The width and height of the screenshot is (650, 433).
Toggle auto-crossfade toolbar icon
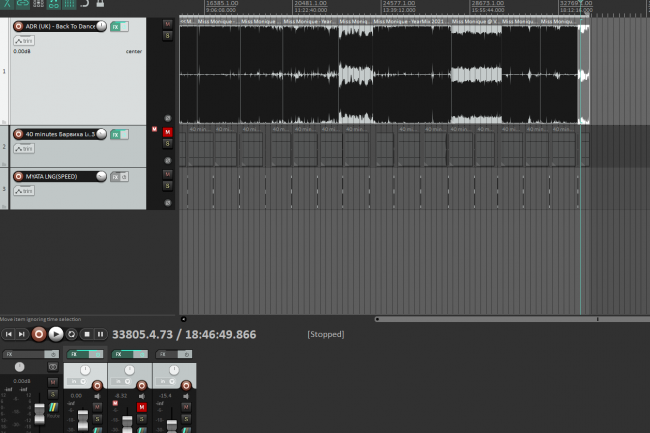pyautogui.click(x=7, y=3)
